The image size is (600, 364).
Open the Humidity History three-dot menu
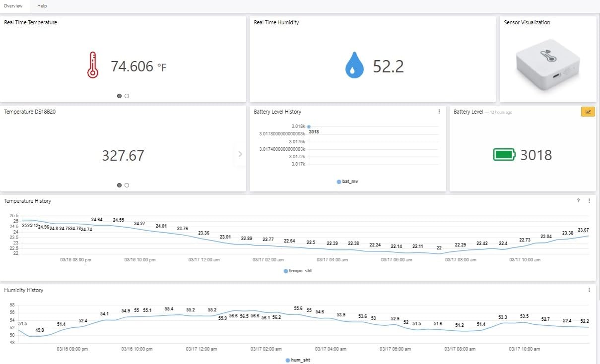pyautogui.click(x=589, y=290)
